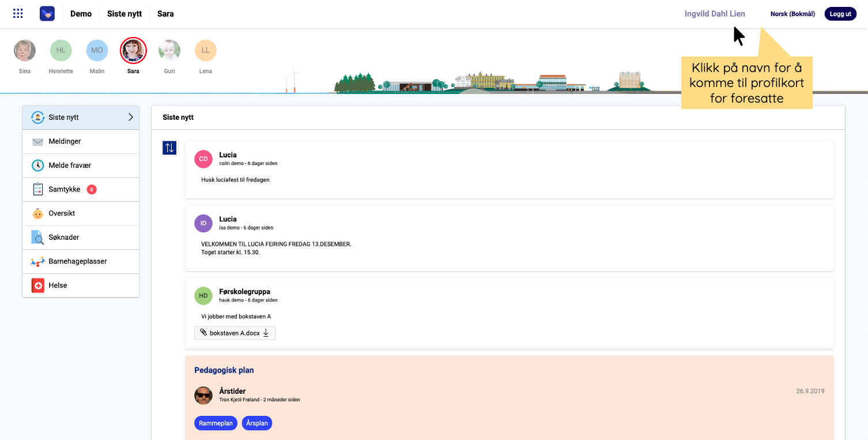868x440 pixels.
Task: Open the Helse red medical icon
Action: (38, 285)
